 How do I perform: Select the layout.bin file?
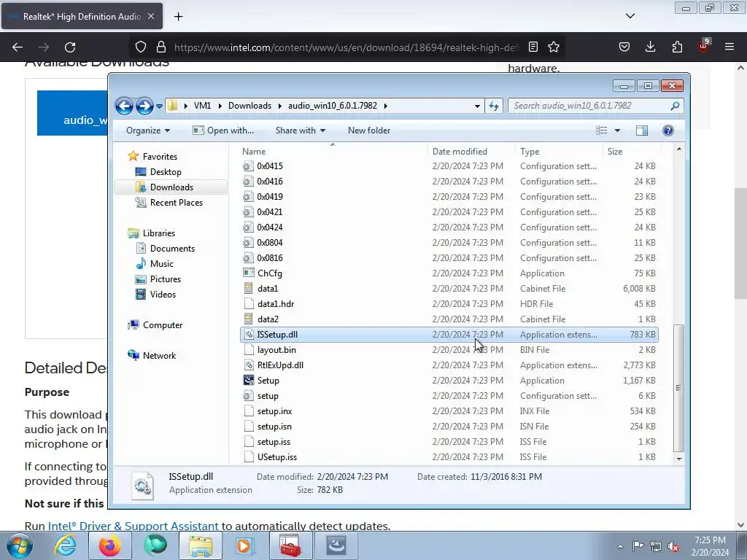click(x=449, y=350)
